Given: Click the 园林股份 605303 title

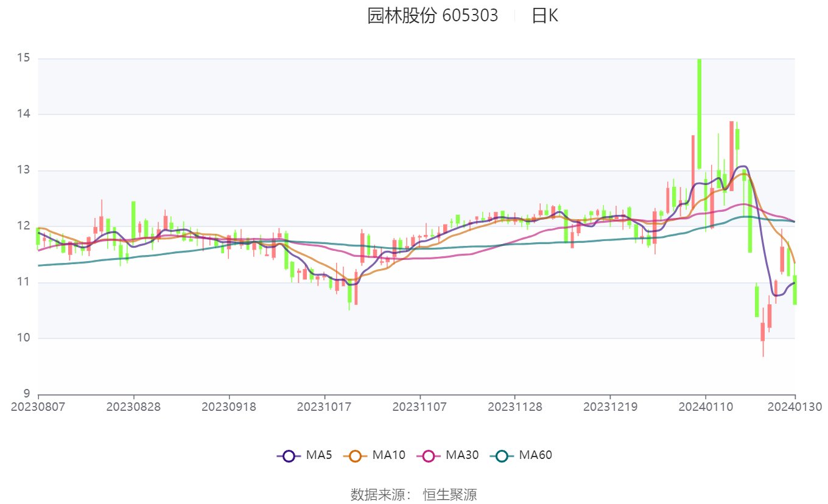Looking at the screenshot, I should 432,16.
